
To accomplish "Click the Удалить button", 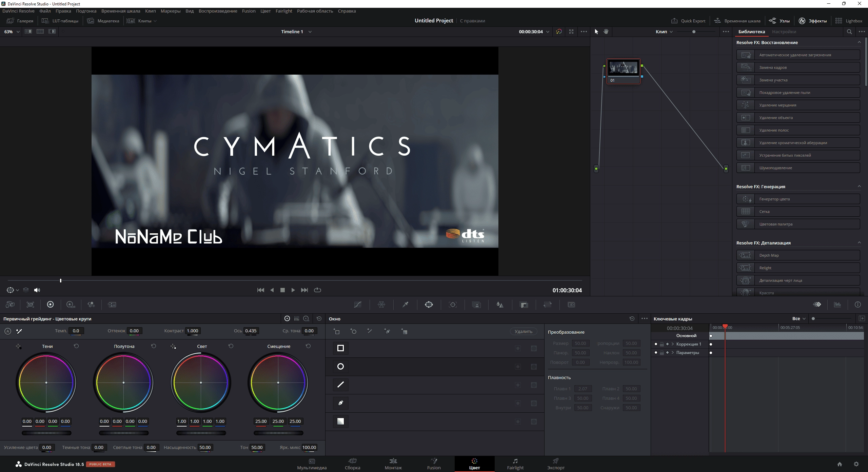I will pyautogui.click(x=524, y=331).
